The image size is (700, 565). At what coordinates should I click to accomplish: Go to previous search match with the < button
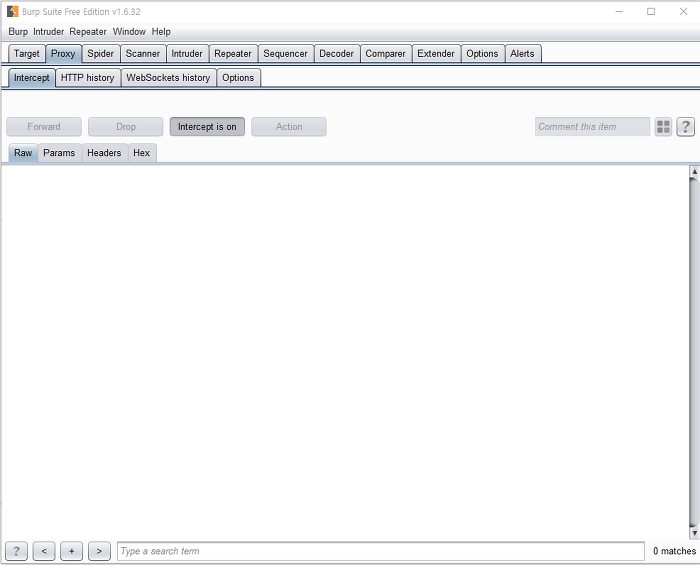point(44,551)
